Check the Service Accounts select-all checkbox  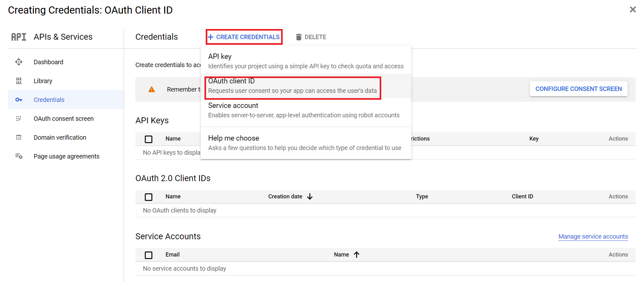(x=149, y=255)
